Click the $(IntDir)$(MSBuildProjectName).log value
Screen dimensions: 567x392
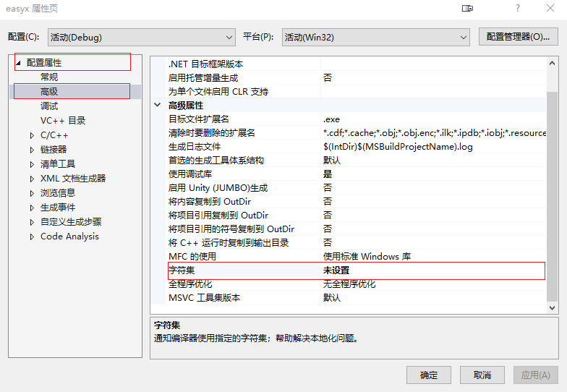(x=398, y=146)
